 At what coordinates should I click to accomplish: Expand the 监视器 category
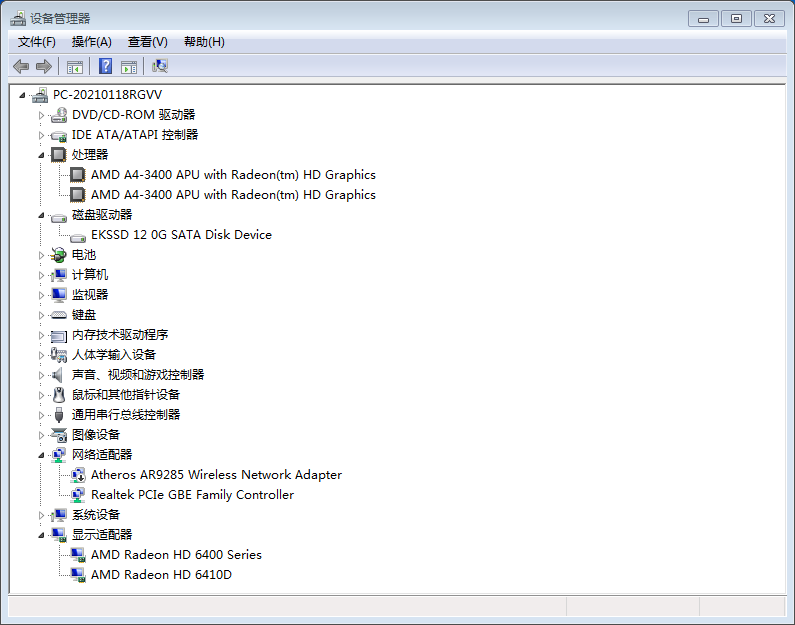(x=41, y=296)
